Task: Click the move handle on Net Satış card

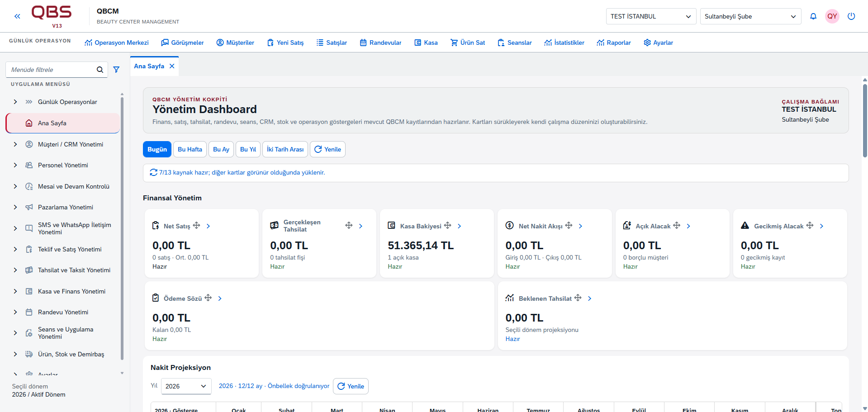Action: point(196,225)
